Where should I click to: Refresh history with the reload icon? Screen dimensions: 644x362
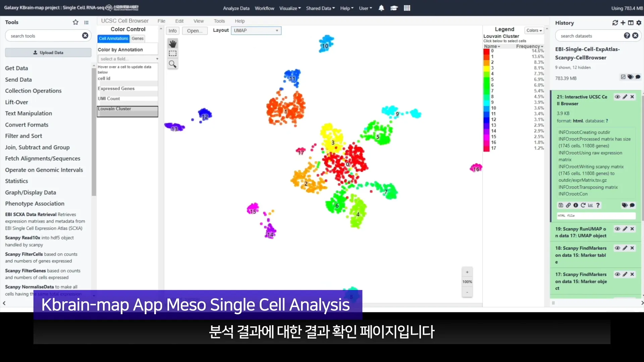pyautogui.click(x=615, y=23)
